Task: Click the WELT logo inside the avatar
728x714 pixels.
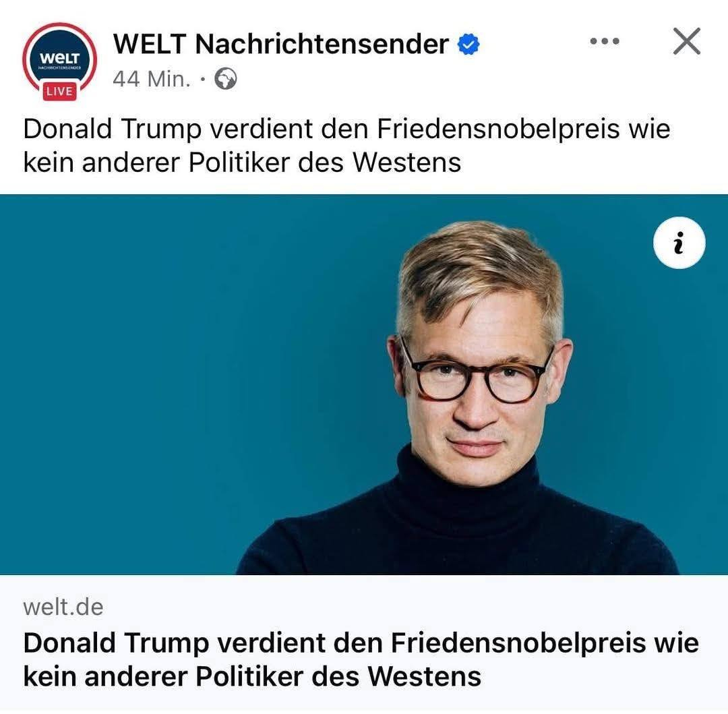Action: (x=60, y=59)
